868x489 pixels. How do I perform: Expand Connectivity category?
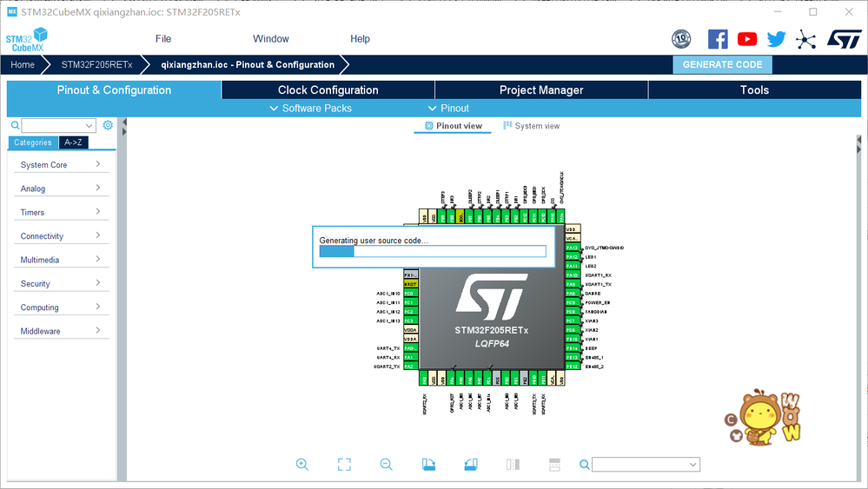tap(61, 235)
